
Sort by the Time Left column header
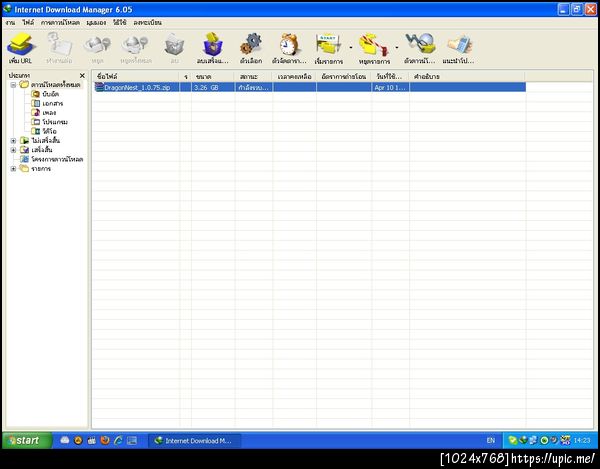coord(294,77)
